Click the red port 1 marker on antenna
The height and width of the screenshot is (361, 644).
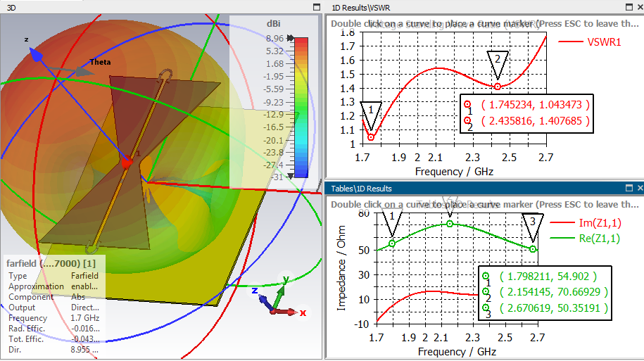127,163
